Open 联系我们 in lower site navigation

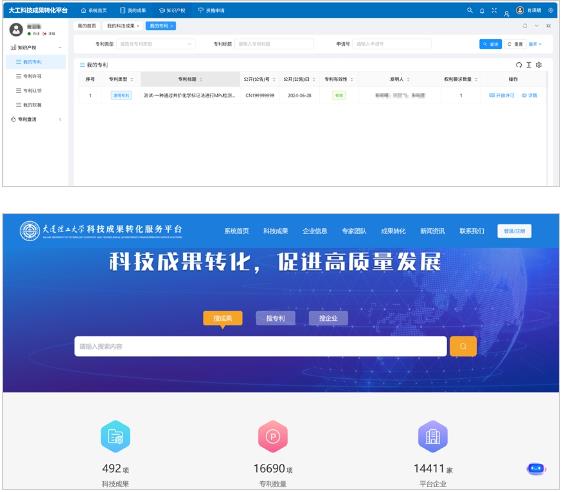pos(472,231)
